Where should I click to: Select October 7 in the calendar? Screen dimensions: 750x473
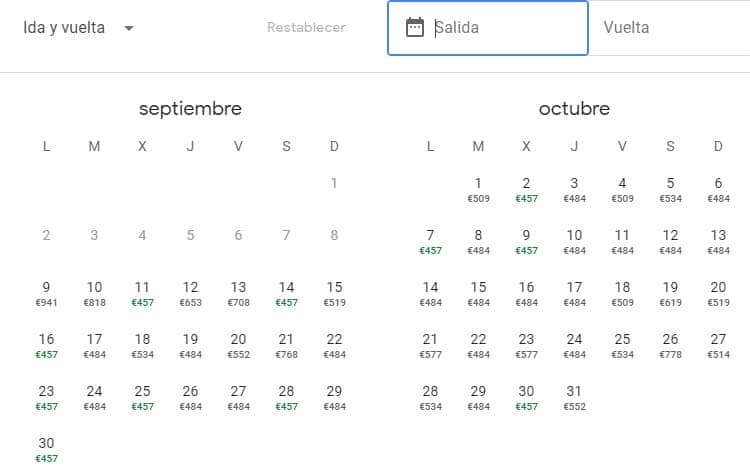(430, 241)
